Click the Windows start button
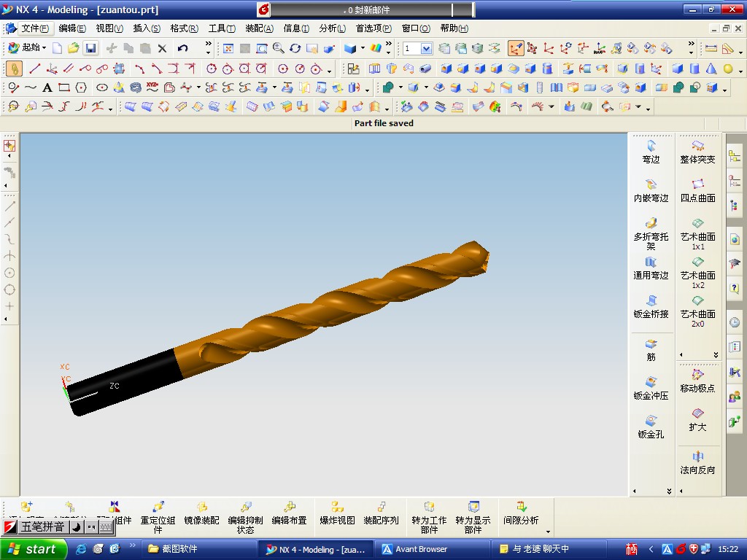 (x=32, y=549)
